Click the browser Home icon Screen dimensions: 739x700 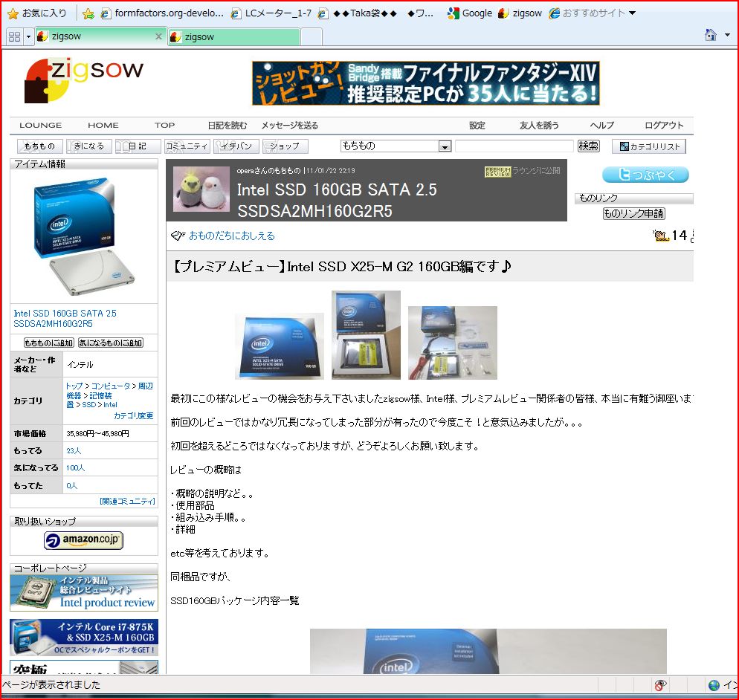click(710, 35)
